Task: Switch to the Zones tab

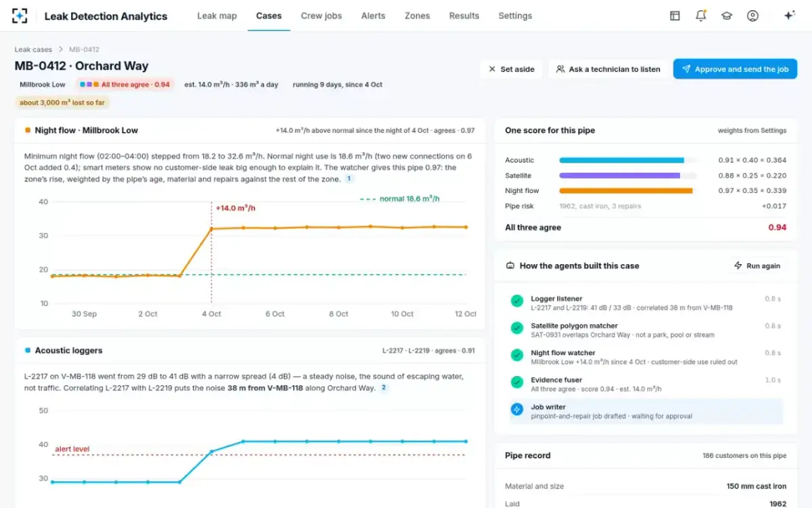Action: (x=418, y=16)
